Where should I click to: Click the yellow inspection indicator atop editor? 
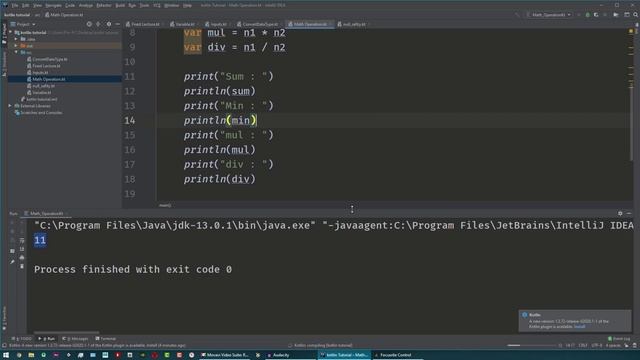pyautogui.click(x=631, y=31)
